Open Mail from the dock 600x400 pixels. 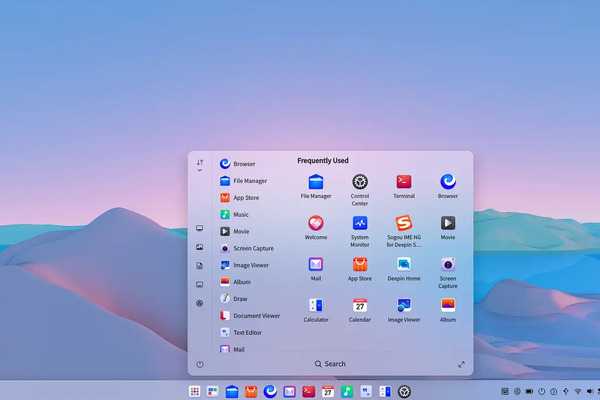[x=289, y=391]
